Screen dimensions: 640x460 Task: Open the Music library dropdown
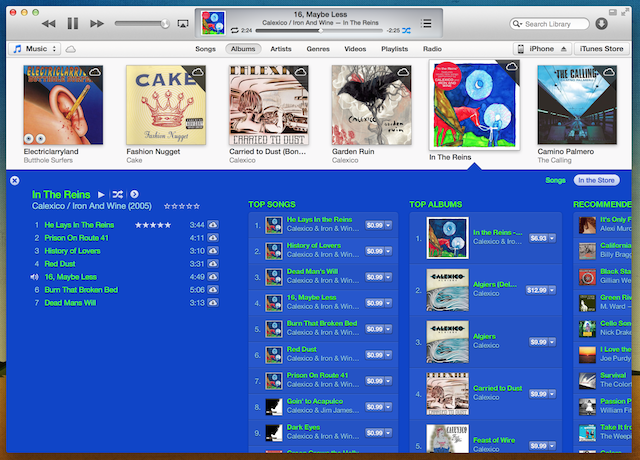[34, 48]
